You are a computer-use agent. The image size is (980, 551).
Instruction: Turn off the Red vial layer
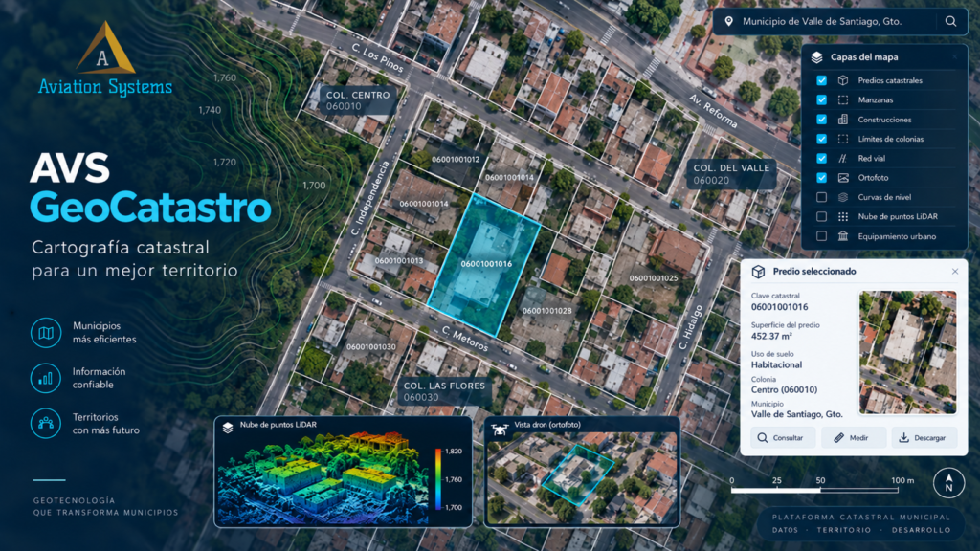[x=822, y=158]
